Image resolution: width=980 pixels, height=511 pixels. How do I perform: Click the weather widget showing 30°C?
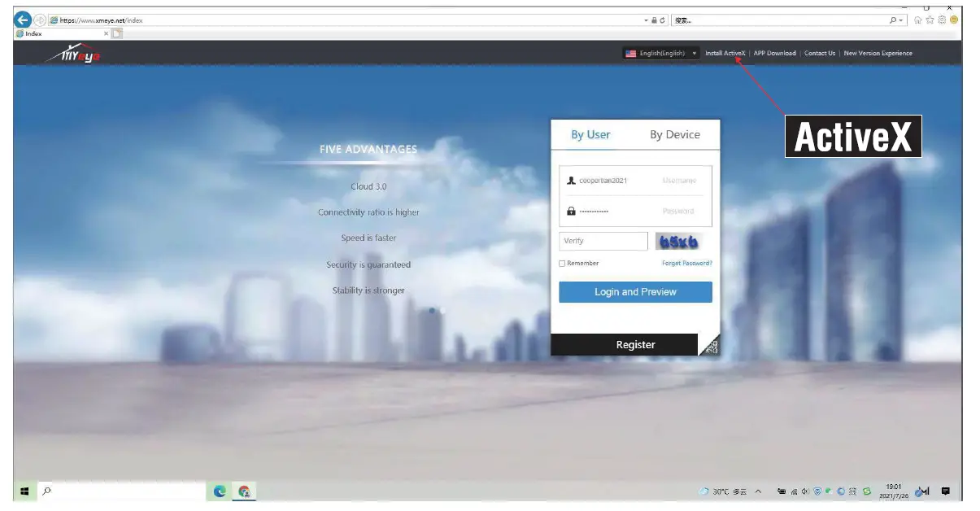[x=723, y=491]
